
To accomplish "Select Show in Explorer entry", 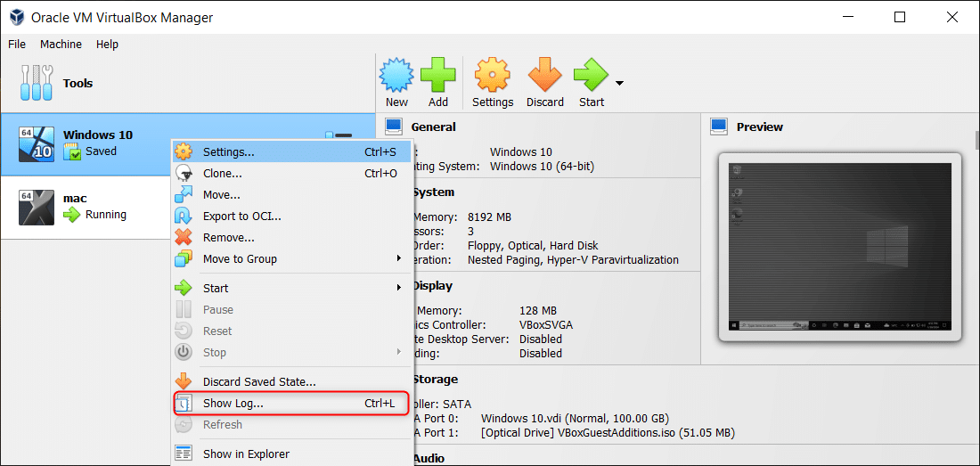I will click(292, 454).
